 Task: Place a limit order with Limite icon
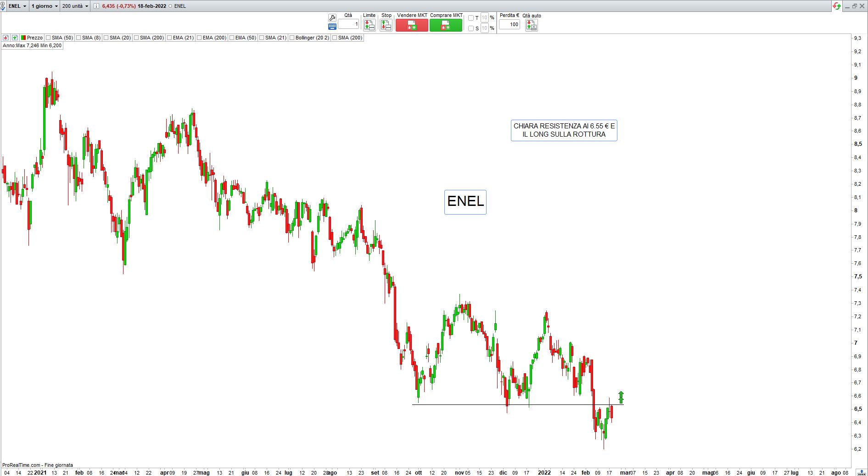(369, 25)
